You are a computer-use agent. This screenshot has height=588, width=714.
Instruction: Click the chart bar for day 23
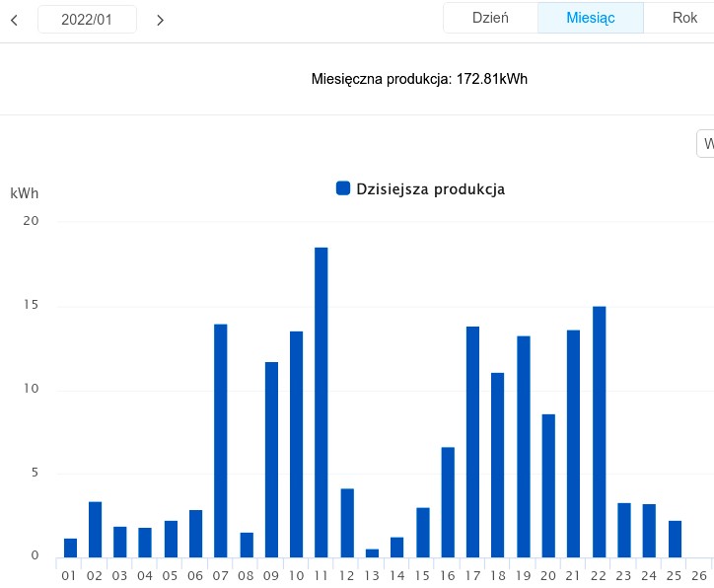624,530
